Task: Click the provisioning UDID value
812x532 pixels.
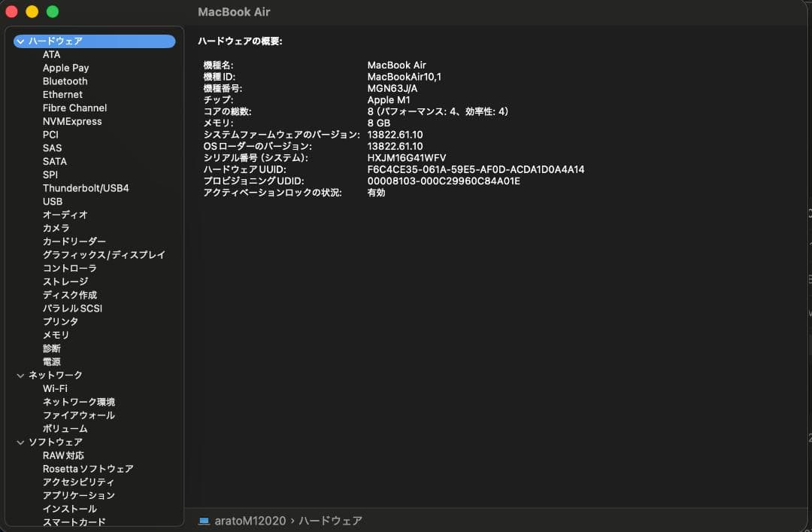Action: click(444, 181)
